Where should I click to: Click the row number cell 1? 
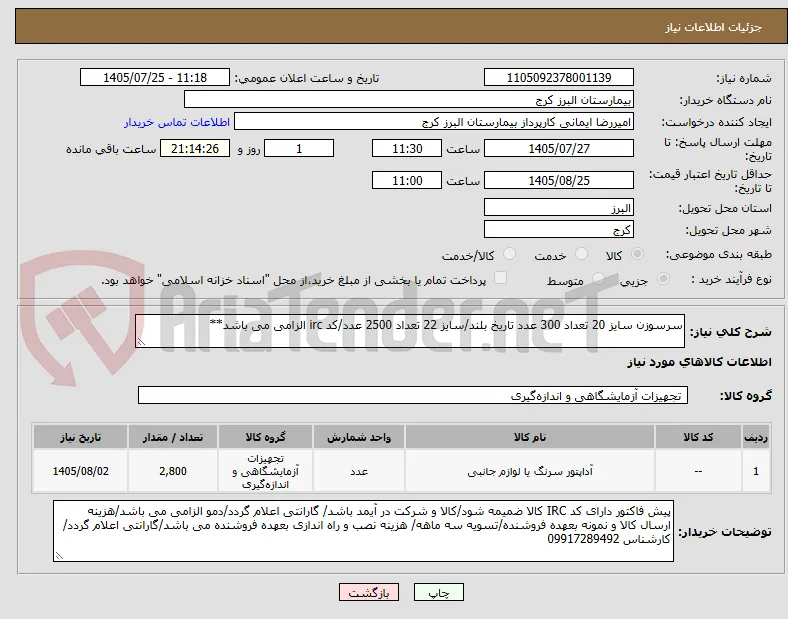(756, 471)
